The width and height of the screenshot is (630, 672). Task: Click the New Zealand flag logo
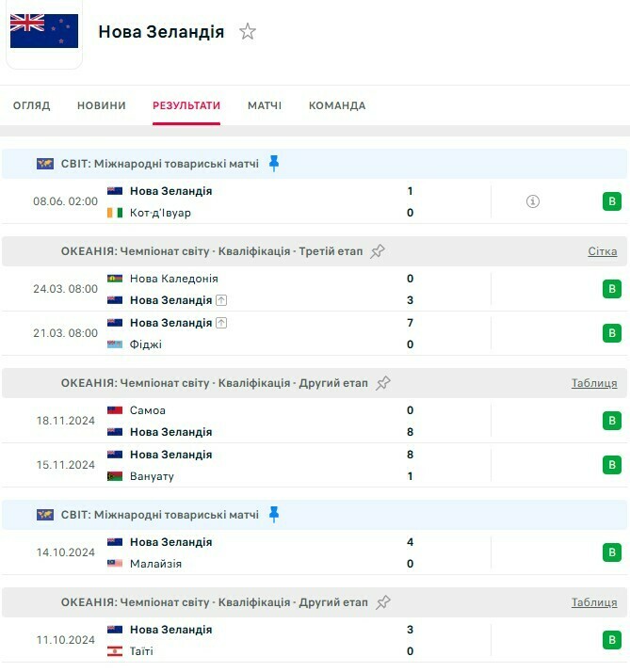[44, 31]
